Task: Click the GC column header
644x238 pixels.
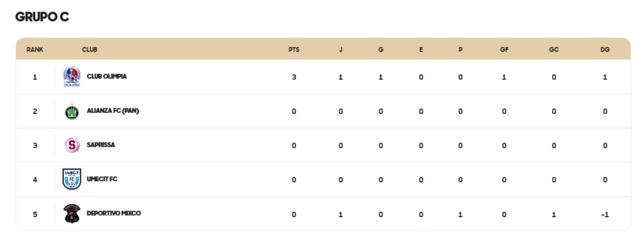Action: [x=554, y=50]
